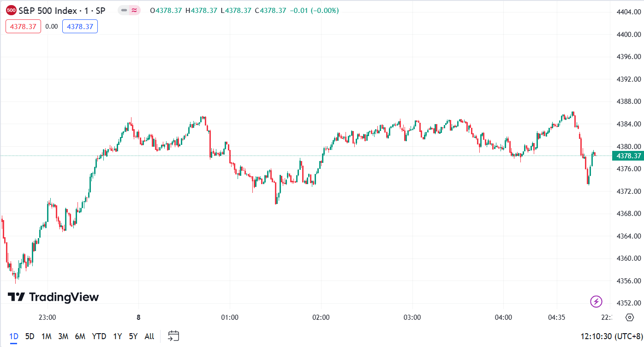Click the wave-style chart type icon
Screen dimensions: 644x347
(134, 10)
